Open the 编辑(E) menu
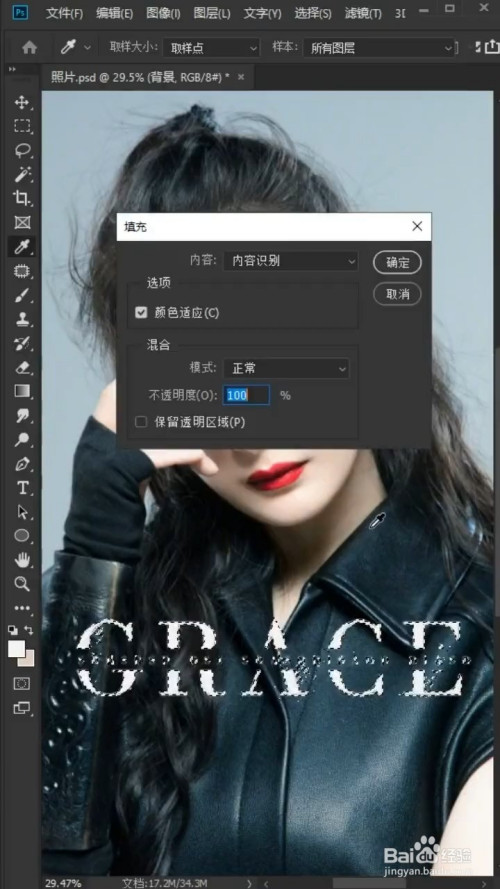 pos(115,13)
